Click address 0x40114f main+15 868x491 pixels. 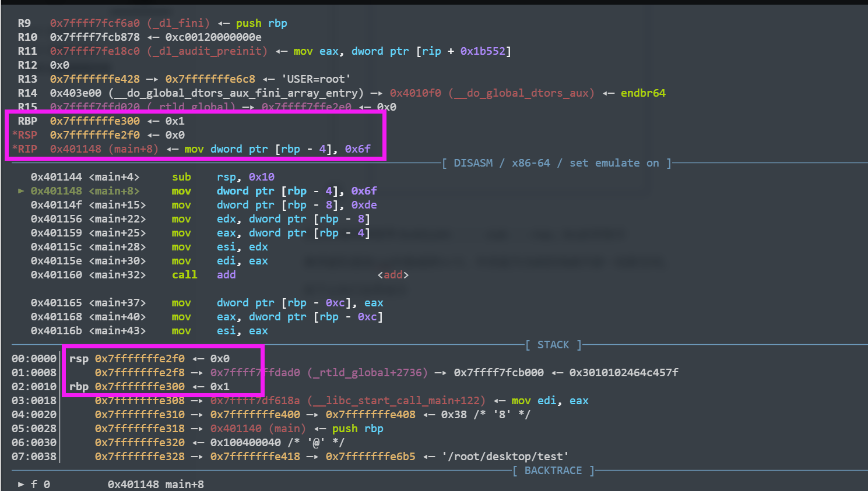click(88, 205)
